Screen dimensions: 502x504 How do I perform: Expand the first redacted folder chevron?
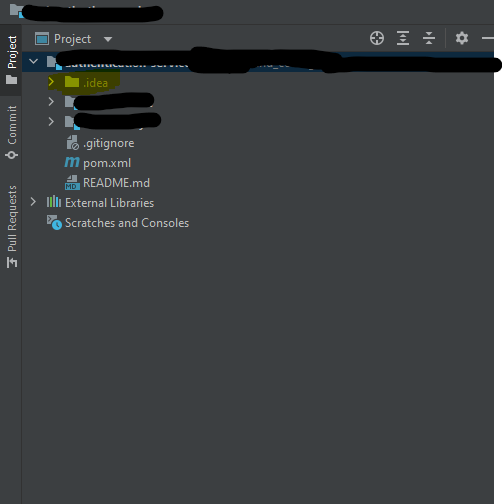[x=51, y=102]
